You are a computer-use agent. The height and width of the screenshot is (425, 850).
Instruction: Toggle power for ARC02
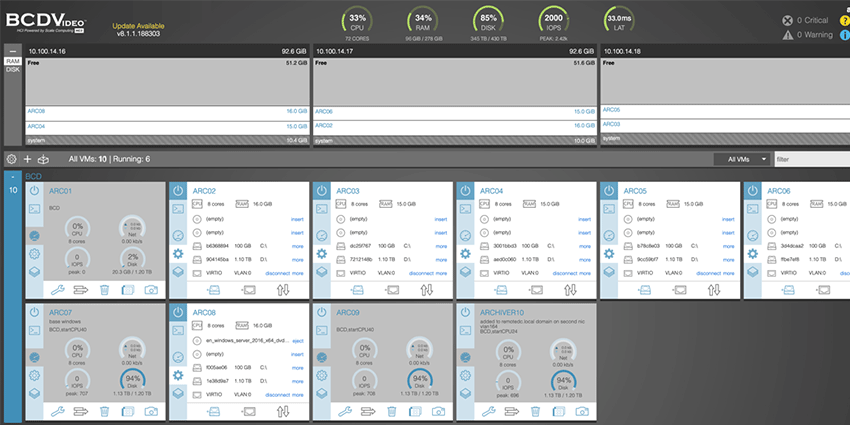tap(178, 191)
